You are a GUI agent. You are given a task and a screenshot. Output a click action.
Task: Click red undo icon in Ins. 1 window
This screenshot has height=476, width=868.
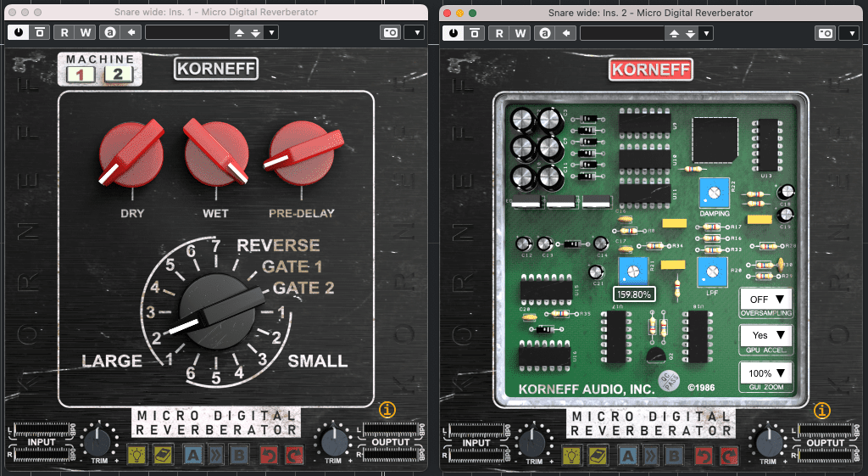pyautogui.click(x=269, y=455)
